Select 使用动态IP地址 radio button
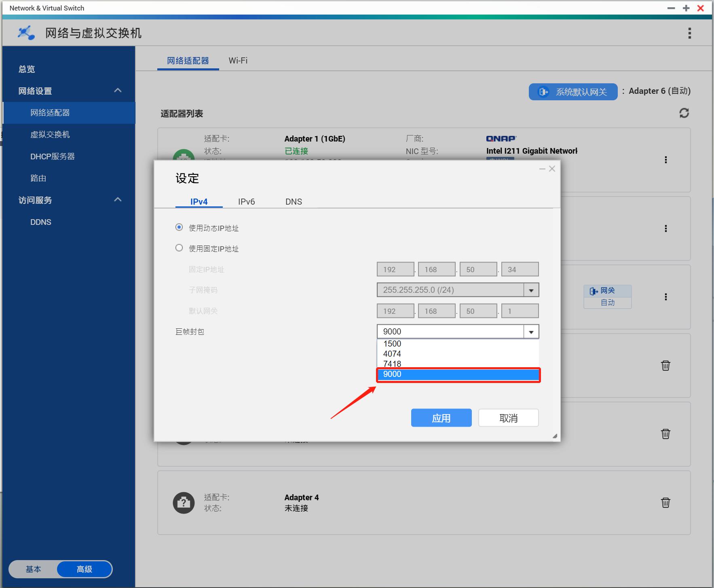The image size is (714, 588). click(x=179, y=227)
